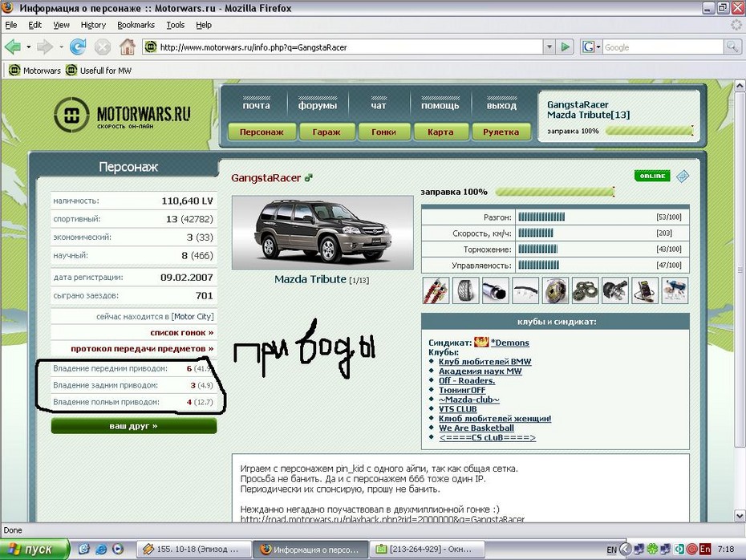Open the Edit menu
The width and height of the screenshot is (746, 560).
pos(34,25)
